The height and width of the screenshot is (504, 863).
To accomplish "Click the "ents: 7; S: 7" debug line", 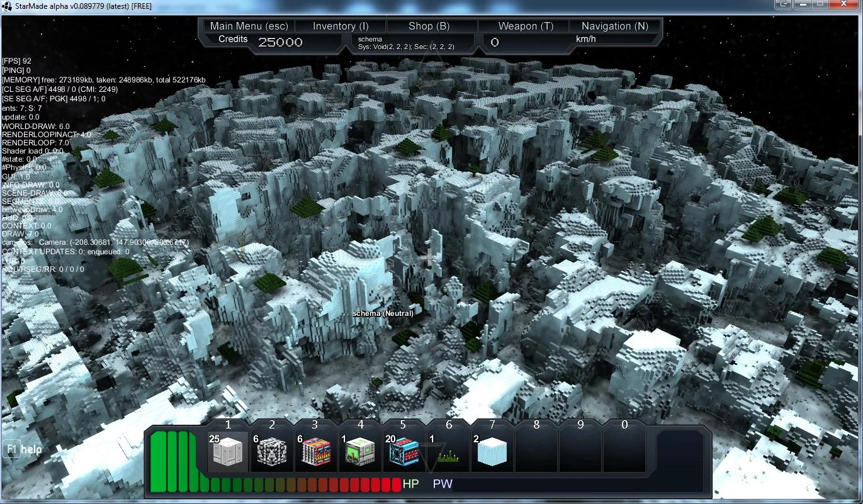I will click(22, 108).
